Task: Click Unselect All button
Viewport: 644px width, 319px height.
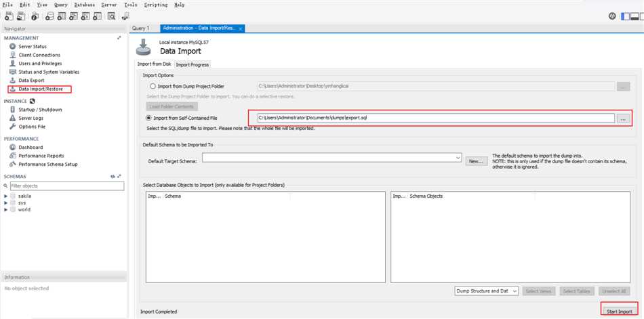Action: click(x=614, y=291)
